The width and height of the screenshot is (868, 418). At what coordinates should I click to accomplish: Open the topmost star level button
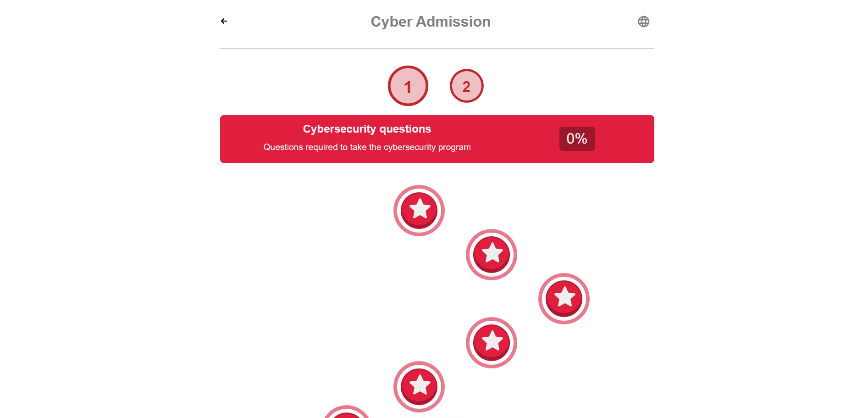(419, 211)
